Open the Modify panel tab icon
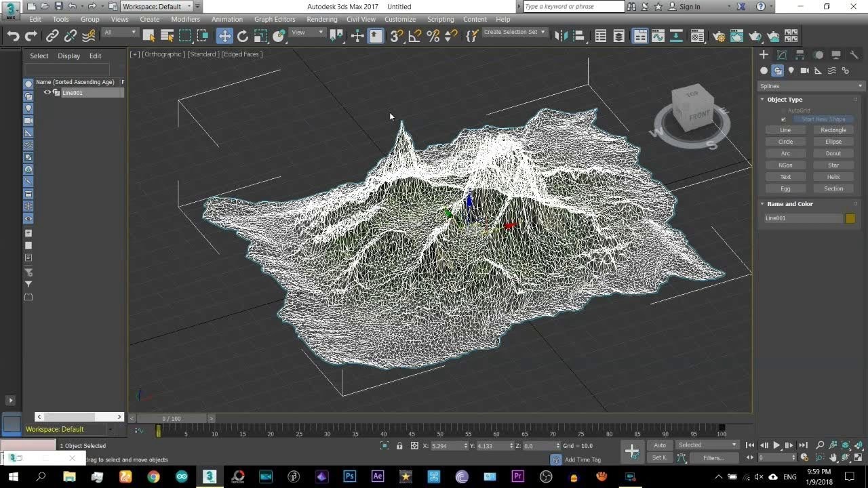 [782, 55]
